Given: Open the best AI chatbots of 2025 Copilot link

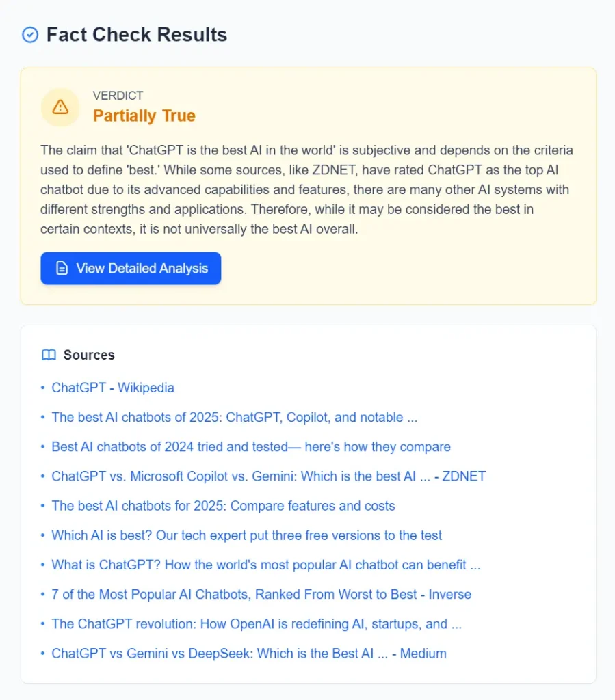Looking at the screenshot, I should (x=234, y=417).
